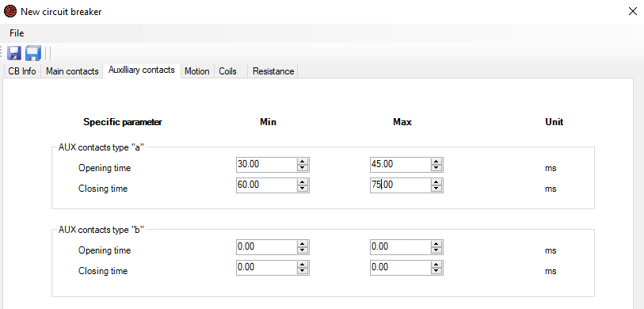Open the Motion tab
Viewport: 644px width, 309px height.
tap(197, 71)
